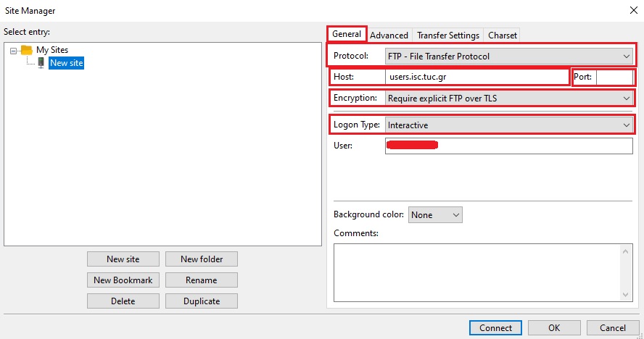Click the New Bookmark button
The image size is (644, 339).
[x=123, y=280]
